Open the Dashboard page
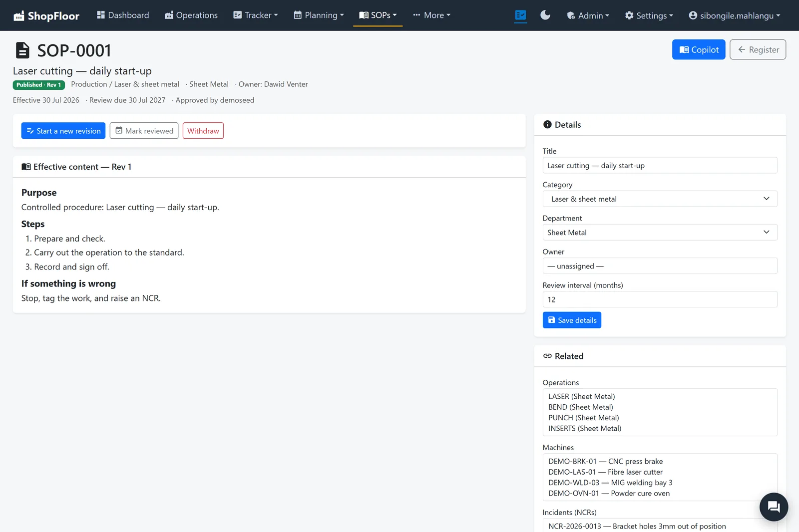 tap(123, 15)
